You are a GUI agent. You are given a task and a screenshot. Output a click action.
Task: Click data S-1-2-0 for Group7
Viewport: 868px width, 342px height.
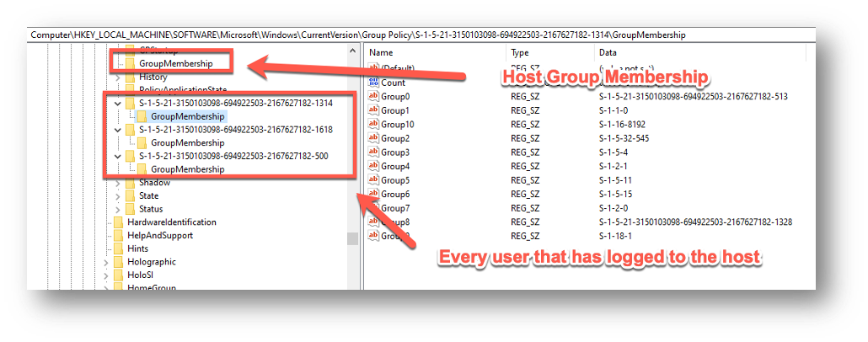613,208
